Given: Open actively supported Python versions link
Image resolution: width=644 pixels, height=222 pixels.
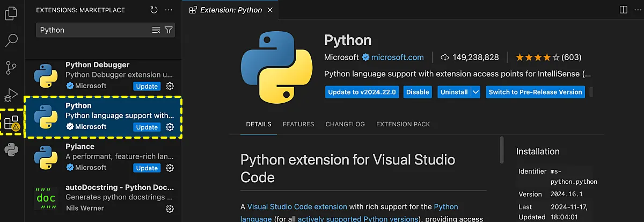Looking at the screenshot, I should pyautogui.click(x=358, y=219).
